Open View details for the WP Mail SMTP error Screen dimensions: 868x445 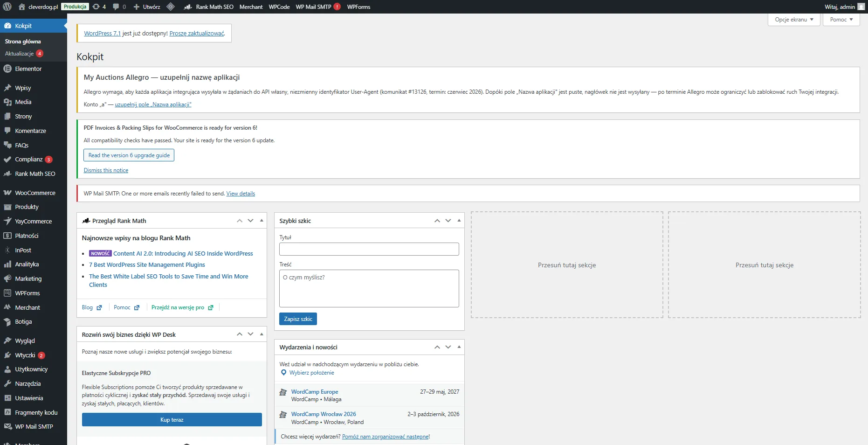tap(241, 194)
